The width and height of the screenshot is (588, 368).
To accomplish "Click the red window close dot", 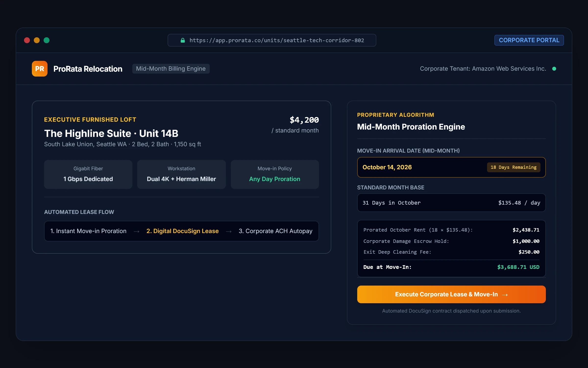I will 27,40.
